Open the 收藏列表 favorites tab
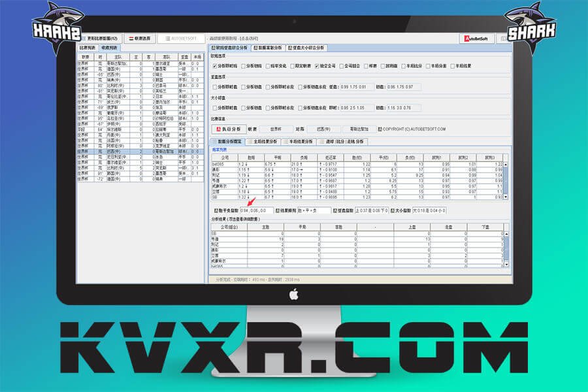This screenshot has height=392, width=588. (108, 48)
